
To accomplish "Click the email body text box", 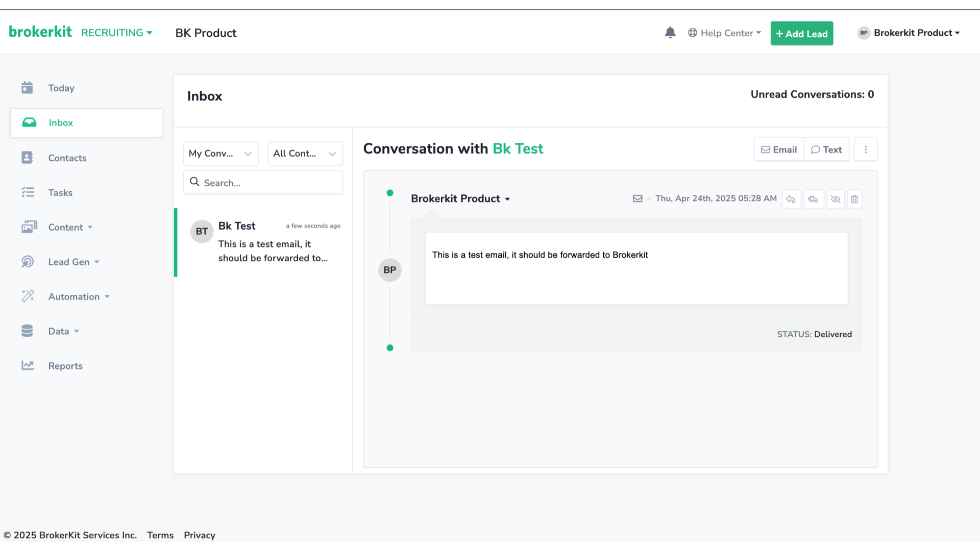I will 636,269.
